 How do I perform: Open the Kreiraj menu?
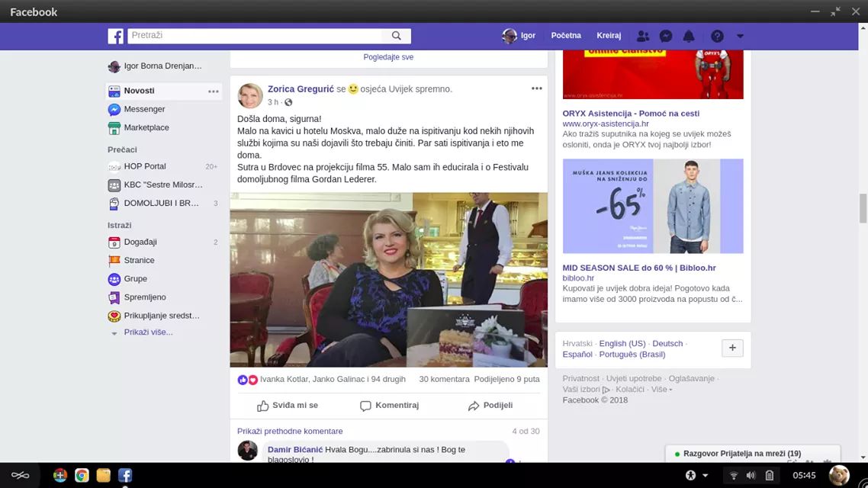click(x=609, y=36)
